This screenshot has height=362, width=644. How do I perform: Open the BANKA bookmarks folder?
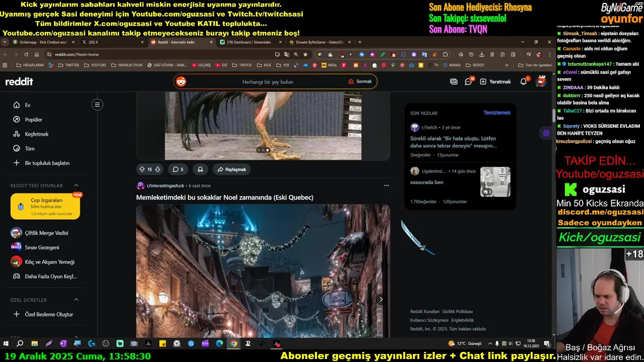click(451, 65)
